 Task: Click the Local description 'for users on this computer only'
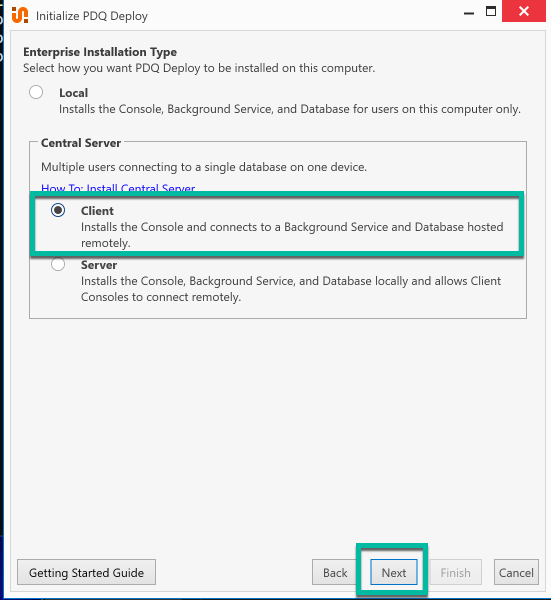pos(437,109)
